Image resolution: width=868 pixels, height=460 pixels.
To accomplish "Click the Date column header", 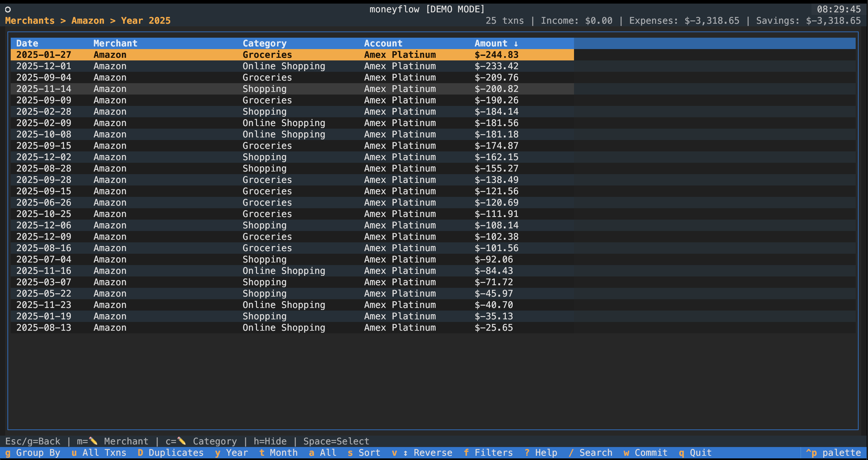I will pos(27,44).
